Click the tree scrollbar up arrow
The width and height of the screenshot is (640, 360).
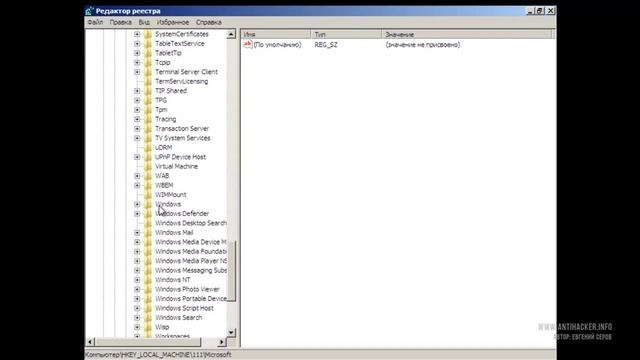(x=231, y=34)
